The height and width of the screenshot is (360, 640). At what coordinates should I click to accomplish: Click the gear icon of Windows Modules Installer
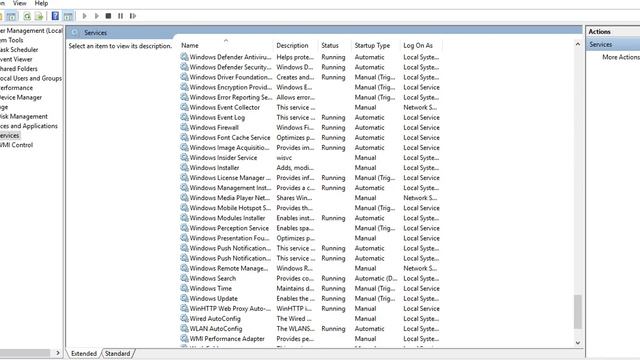pyautogui.click(x=184, y=218)
